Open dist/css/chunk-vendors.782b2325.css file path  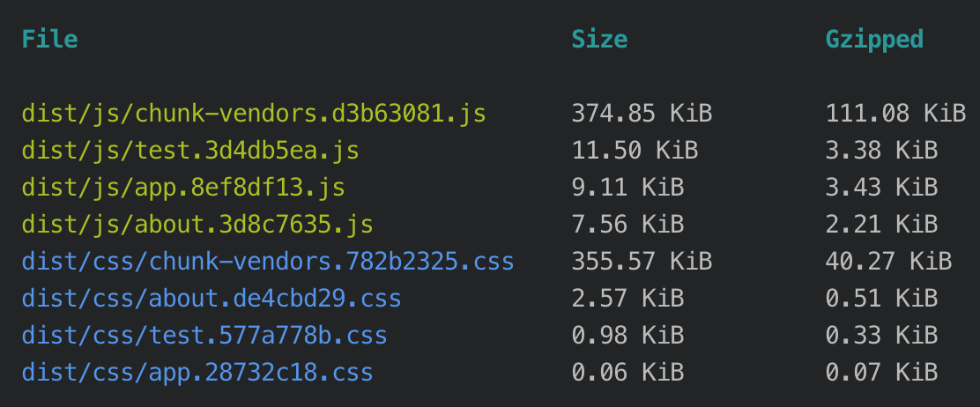pos(268,262)
